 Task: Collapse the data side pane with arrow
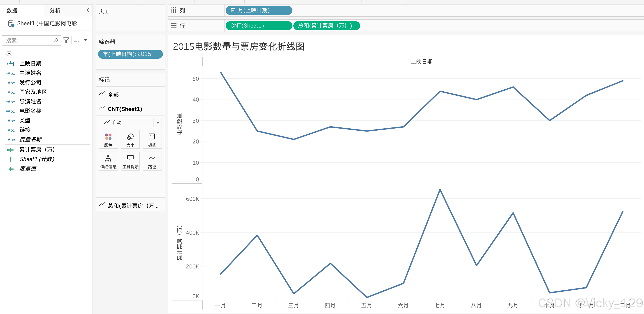pyautogui.click(x=88, y=10)
